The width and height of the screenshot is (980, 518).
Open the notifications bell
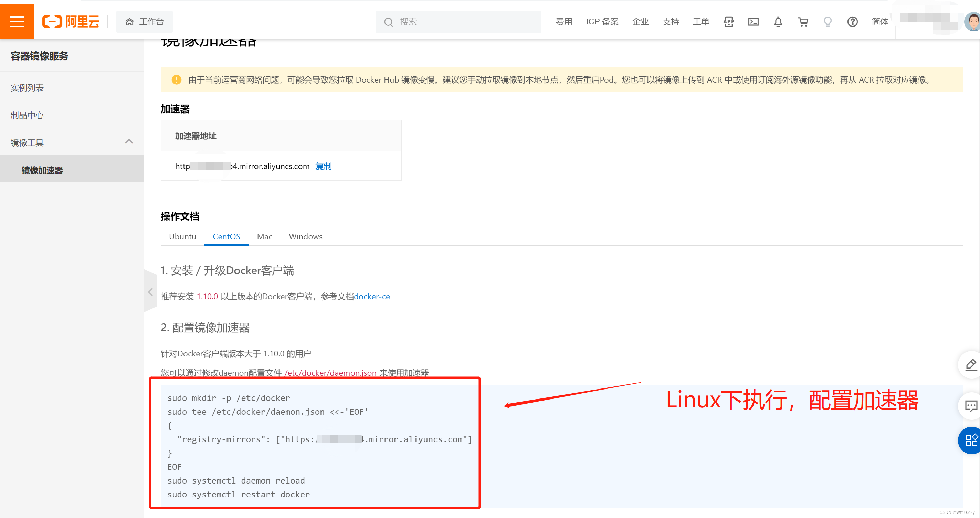(778, 22)
